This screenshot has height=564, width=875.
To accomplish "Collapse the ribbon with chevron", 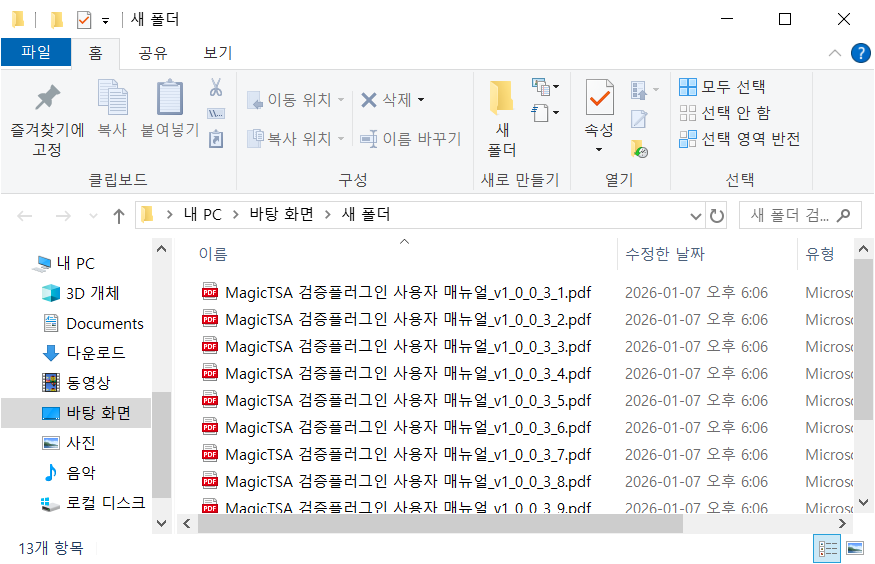I will coord(835,53).
